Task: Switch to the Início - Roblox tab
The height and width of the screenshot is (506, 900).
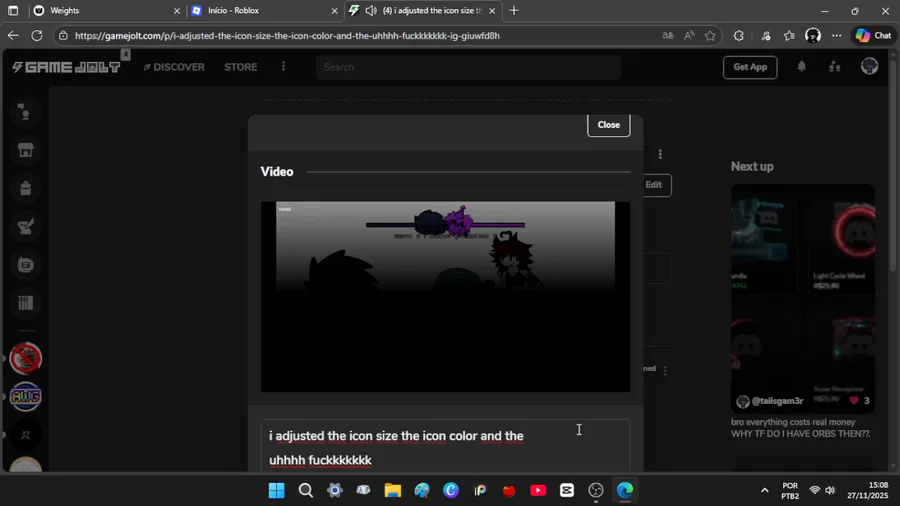Action: [264, 10]
